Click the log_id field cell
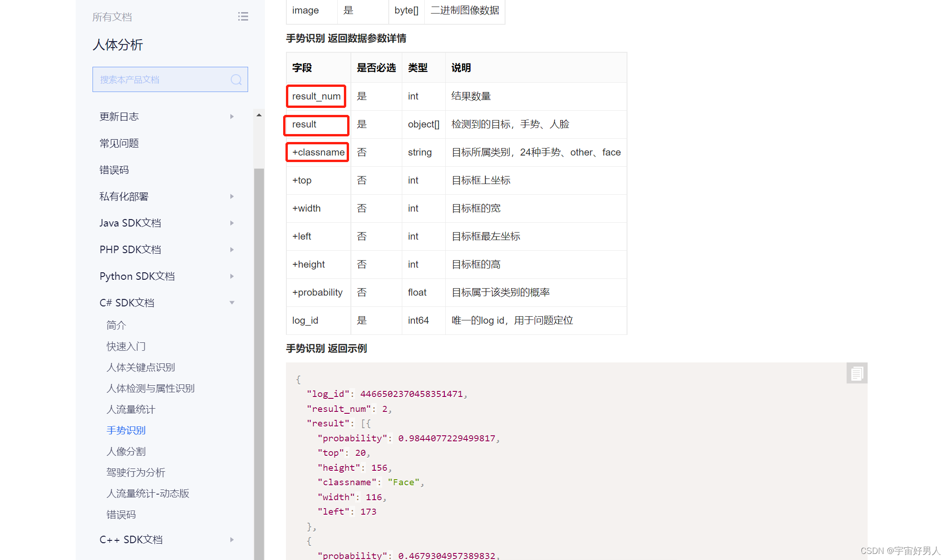This screenshot has height=560, width=948. (318, 320)
